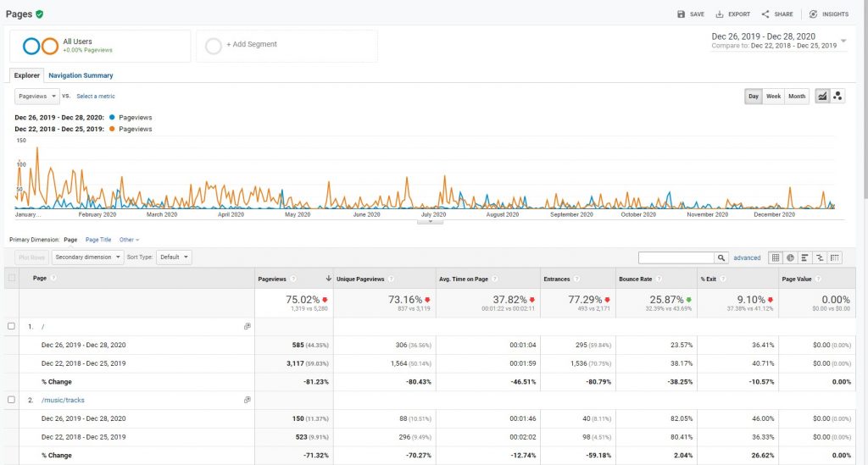Click the table search input field

coord(676,257)
